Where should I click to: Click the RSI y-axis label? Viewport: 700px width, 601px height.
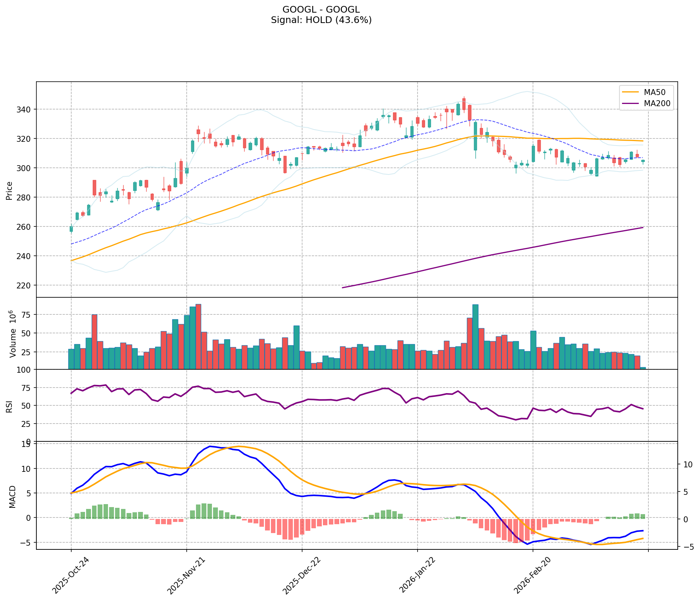[10, 406]
